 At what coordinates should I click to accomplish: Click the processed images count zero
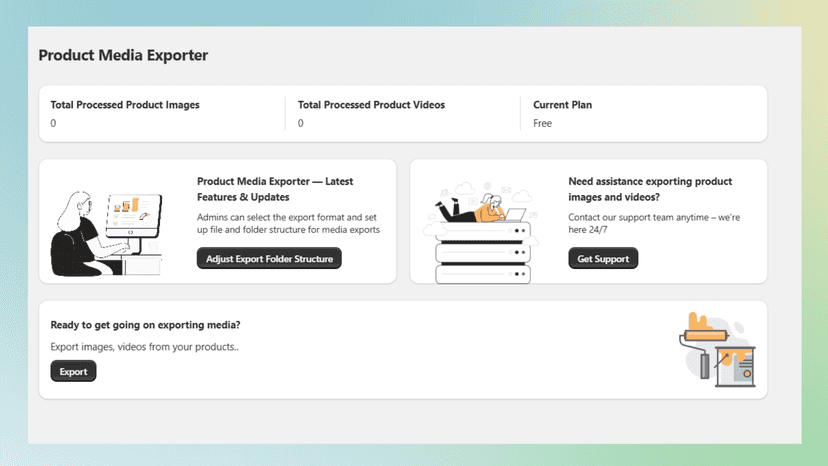pos(53,123)
